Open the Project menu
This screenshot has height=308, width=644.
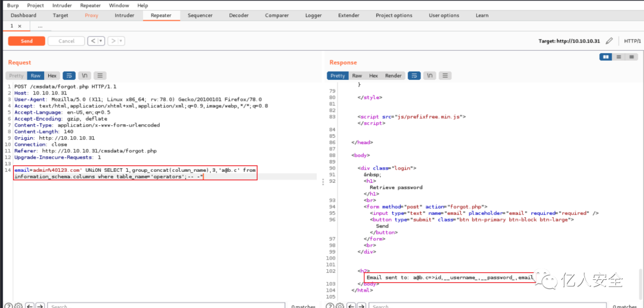pos(35,5)
